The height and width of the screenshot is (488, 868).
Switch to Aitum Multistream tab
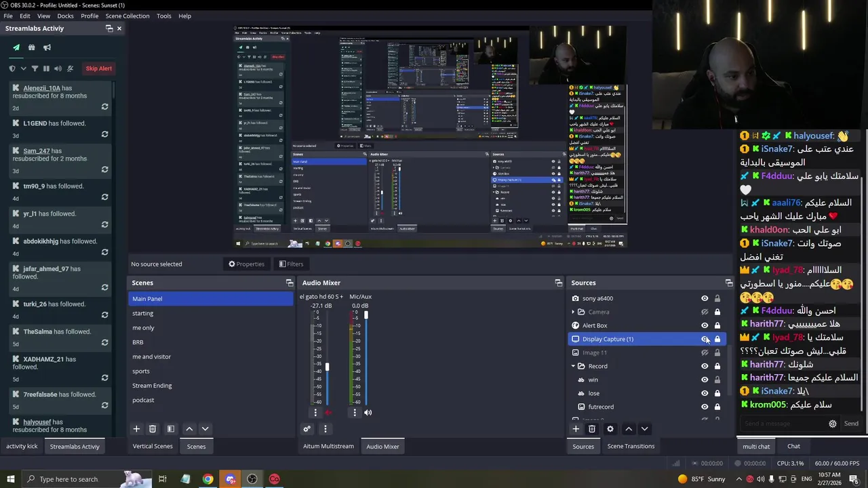point(328,446)
